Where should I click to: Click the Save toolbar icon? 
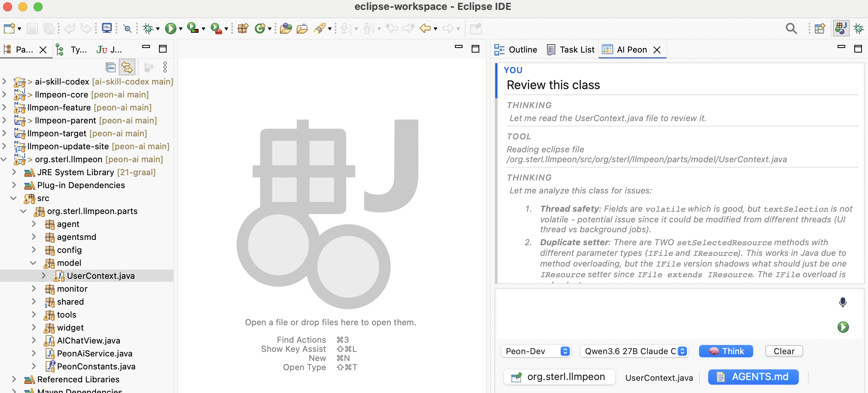pyautogui.click(x=32, y=28)
